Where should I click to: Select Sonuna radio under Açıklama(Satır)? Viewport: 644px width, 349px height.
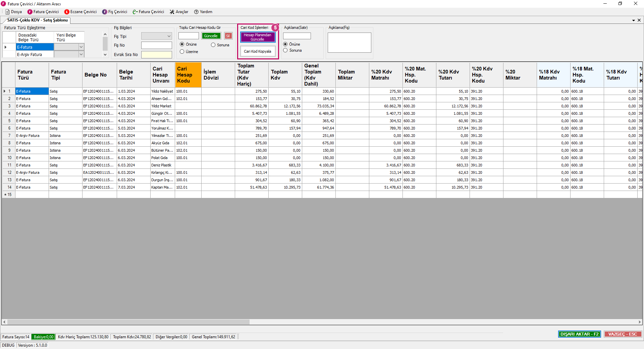(285, 50)
